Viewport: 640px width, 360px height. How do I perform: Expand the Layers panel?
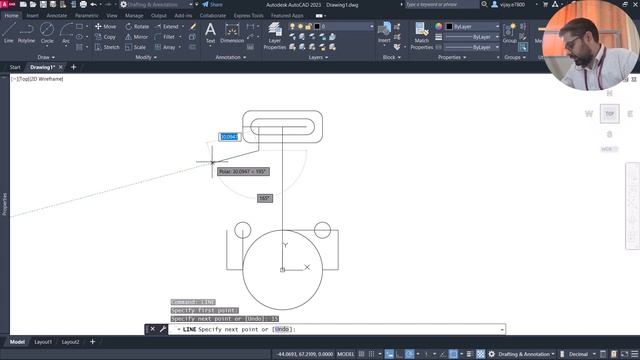pyautogui.click(x=318, y=57)
